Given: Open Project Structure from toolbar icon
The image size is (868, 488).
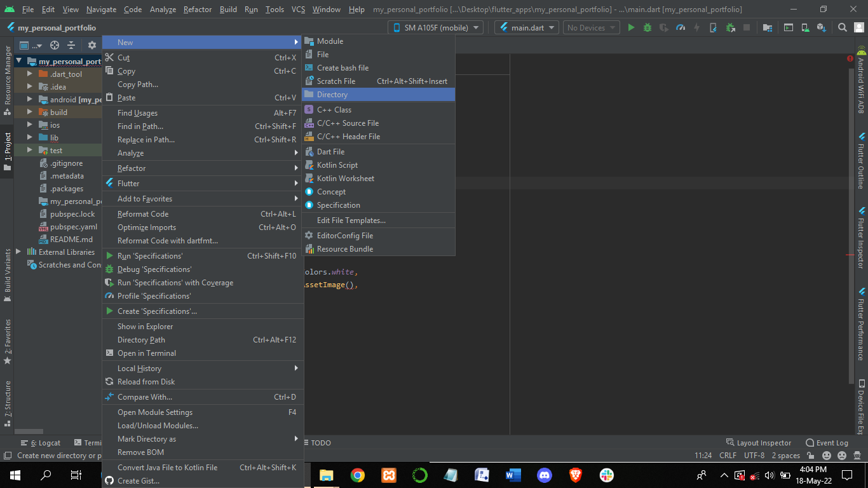Looking at the screenshot, I should (768, 27).
